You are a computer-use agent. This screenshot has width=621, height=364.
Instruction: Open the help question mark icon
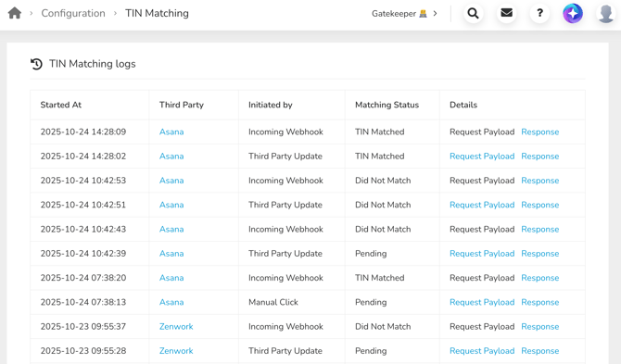[x=539, y=13]
